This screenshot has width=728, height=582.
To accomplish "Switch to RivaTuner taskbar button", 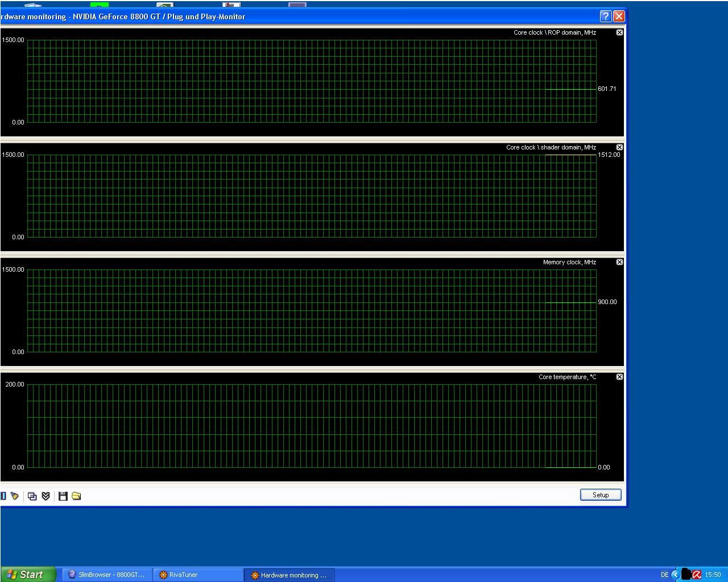I will 198,575.
